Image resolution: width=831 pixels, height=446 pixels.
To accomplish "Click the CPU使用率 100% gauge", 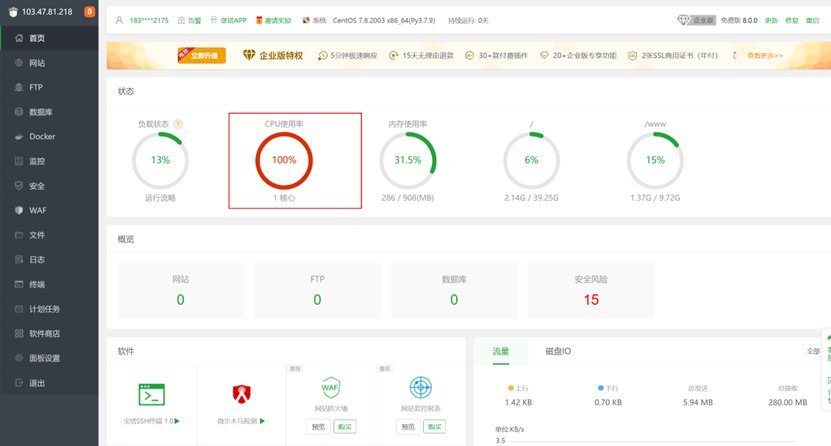I will point(284,160).
